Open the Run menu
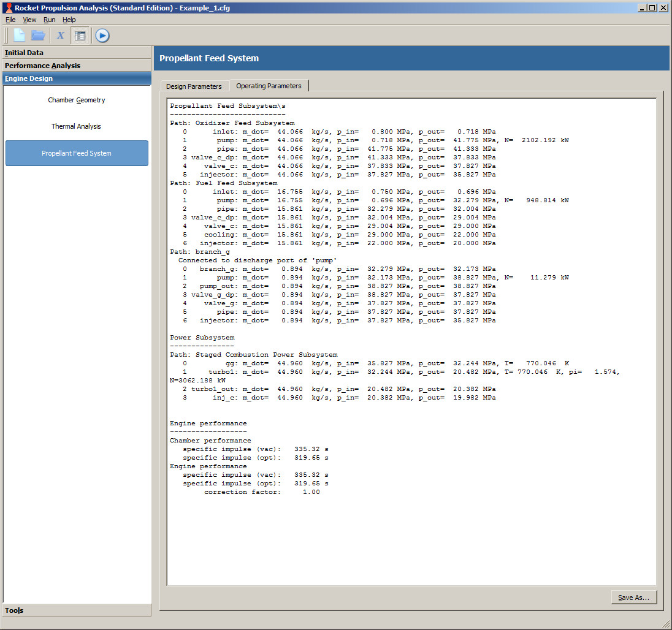 [49, 20]
